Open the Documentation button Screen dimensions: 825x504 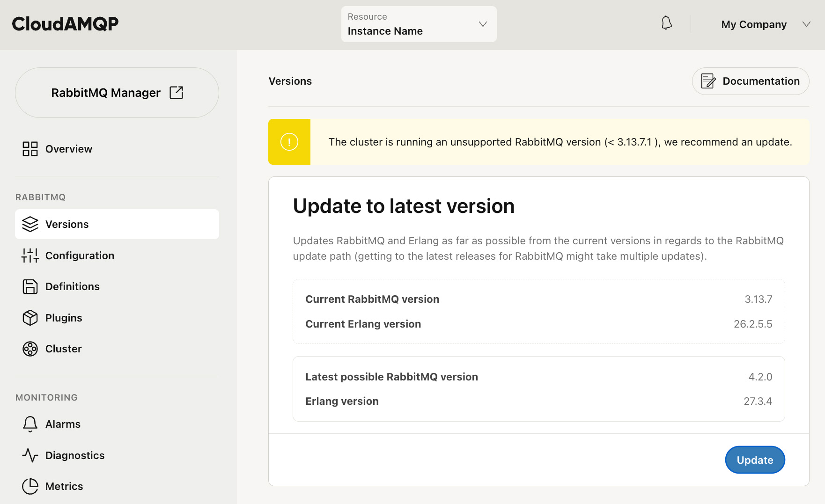(750, 81)
